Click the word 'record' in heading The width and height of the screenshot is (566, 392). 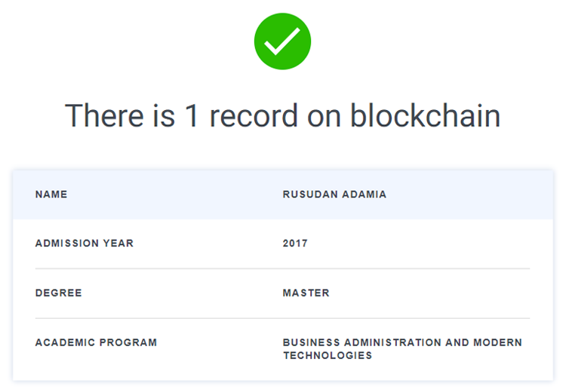254,116
